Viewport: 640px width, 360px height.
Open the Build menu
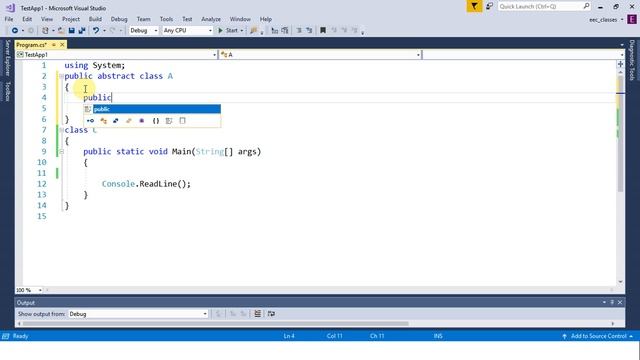[x=95, y=19]
